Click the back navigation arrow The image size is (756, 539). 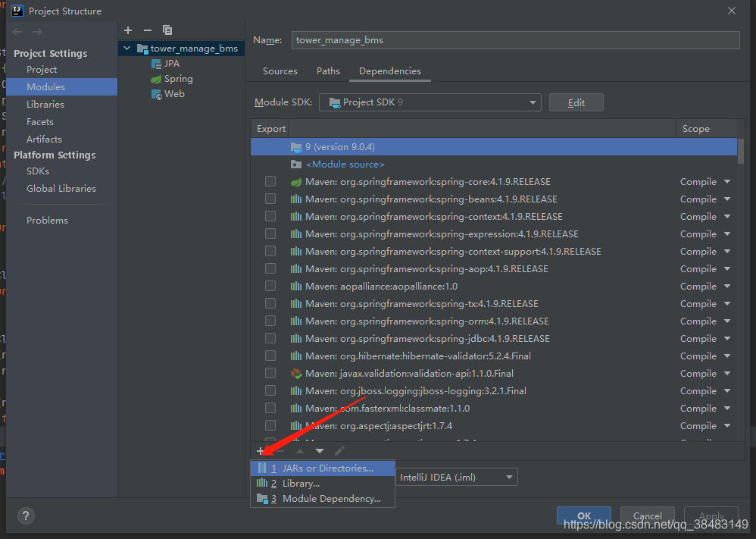click(17, 32)
